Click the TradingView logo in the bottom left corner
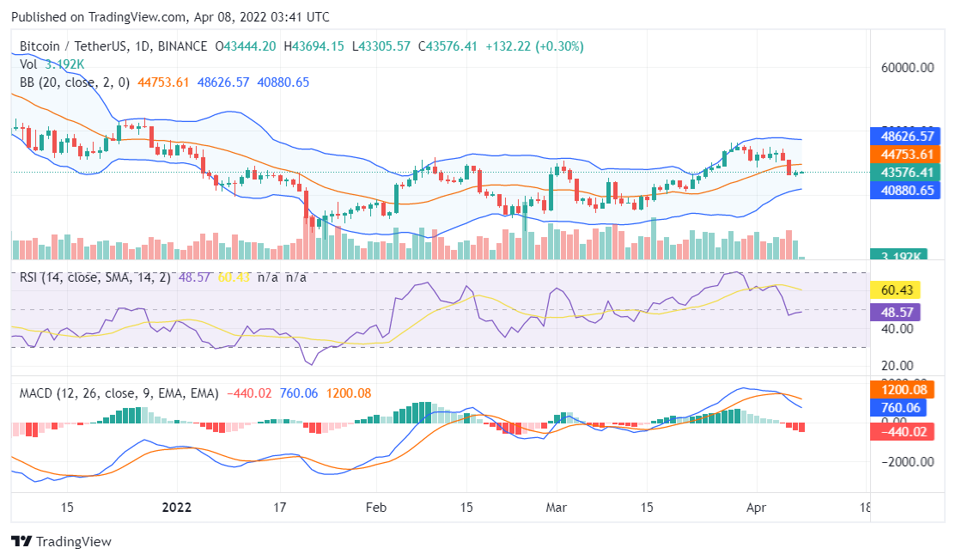 (21, 542)
